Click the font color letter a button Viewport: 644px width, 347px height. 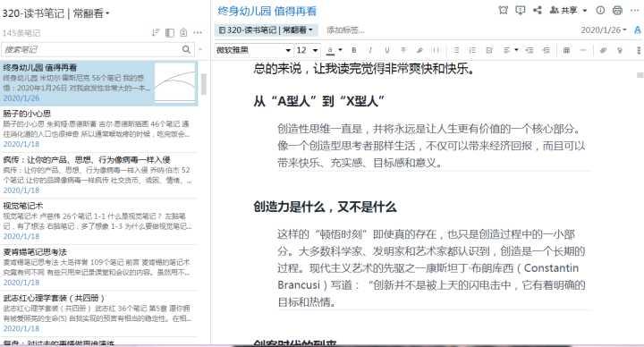[330, 50]
